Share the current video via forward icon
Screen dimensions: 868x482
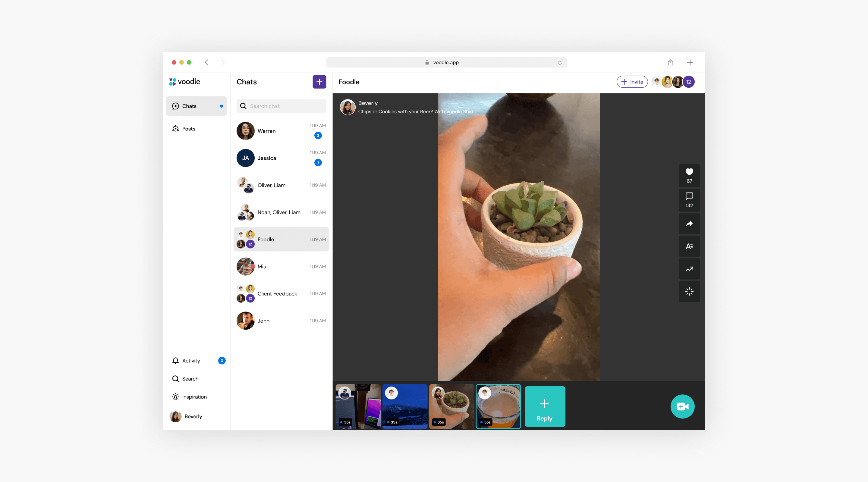coord(689,223)
